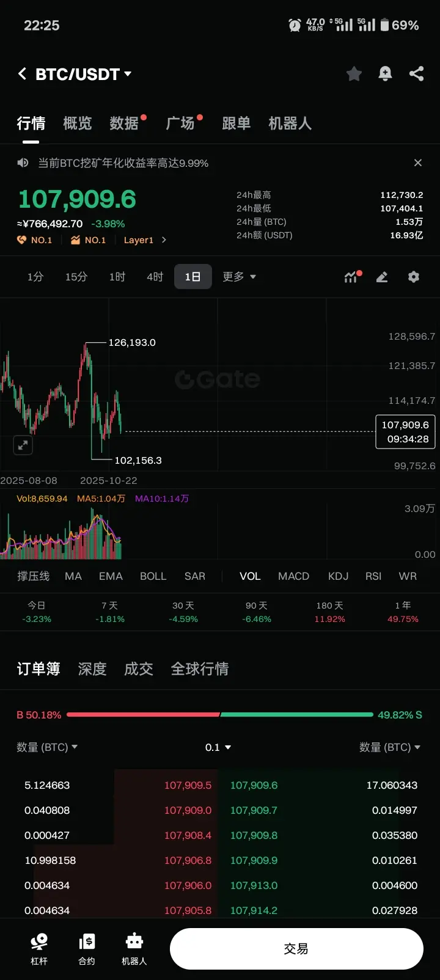
Task: Open the 深度 depth tab
Action: pos(92,669)
